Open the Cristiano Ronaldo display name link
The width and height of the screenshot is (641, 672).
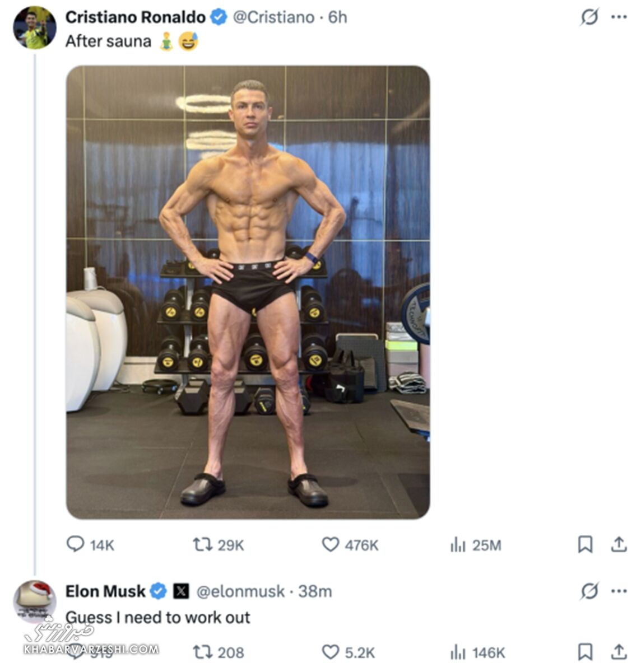(x=135, y=17)
